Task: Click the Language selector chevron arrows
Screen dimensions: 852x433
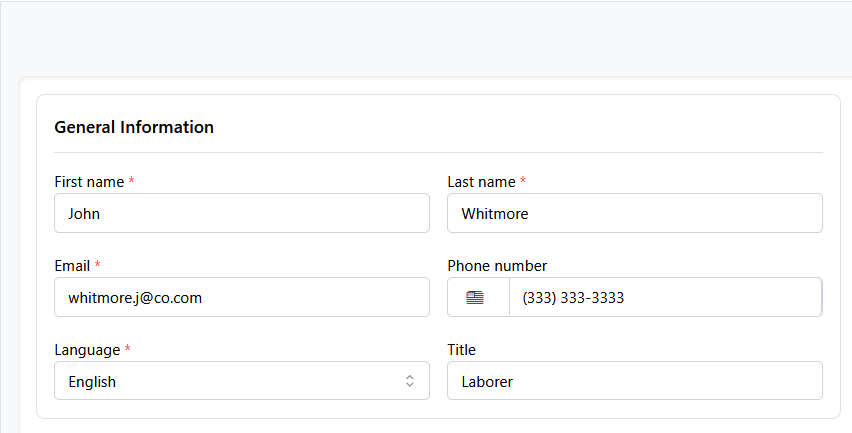Action: (410, 381)
